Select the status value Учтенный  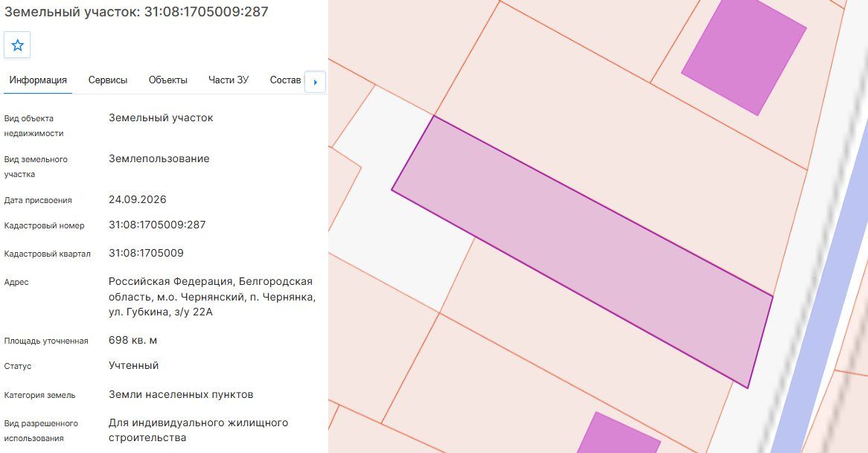(x=133, y=366)
